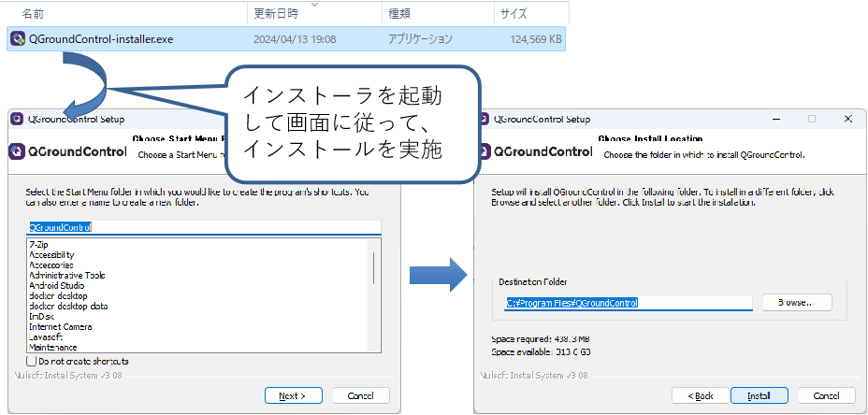The width and height of the screenshot is (868, 415).
Task: Select docker desktop data in the folder list
Action: coord(68,306)
